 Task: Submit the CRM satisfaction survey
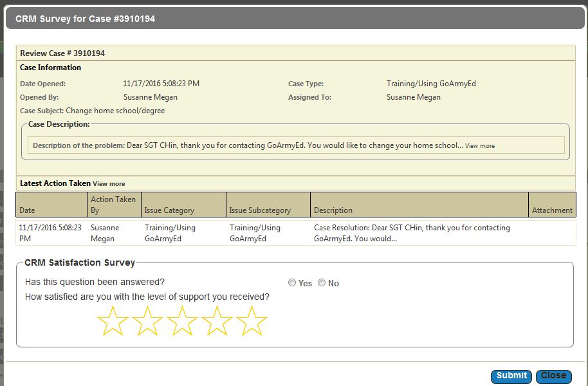pyautogui.click(x=511, y=376)
